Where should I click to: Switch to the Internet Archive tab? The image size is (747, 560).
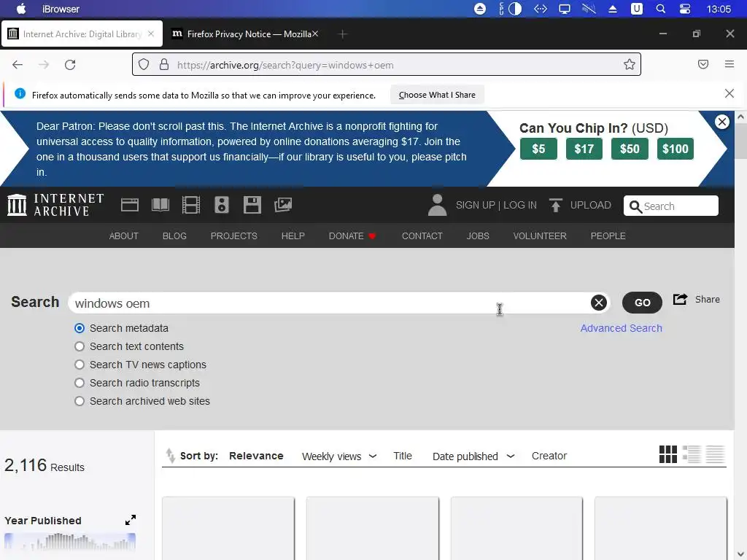point(82,34)
